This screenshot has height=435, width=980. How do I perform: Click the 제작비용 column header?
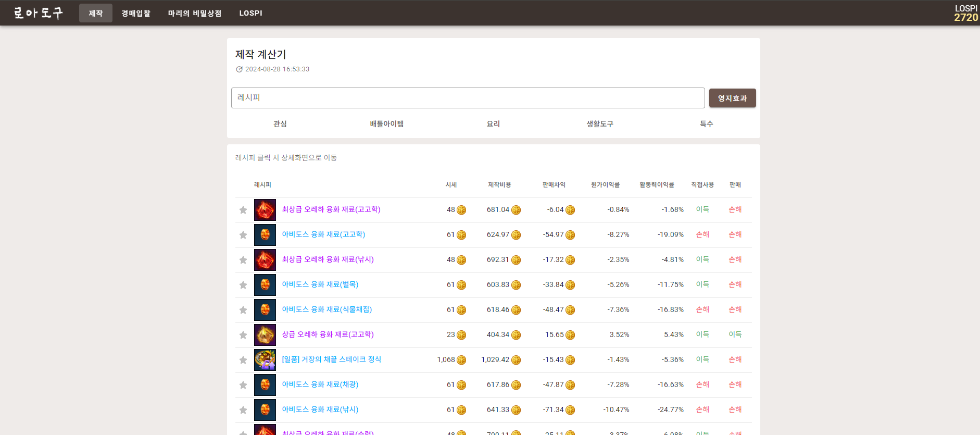click(x=499, y=185)
